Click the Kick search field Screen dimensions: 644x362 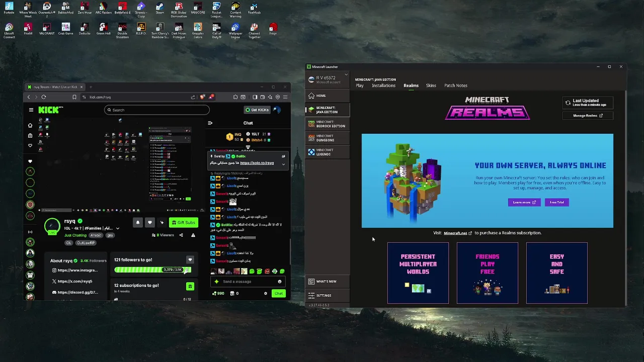[157, 110]
